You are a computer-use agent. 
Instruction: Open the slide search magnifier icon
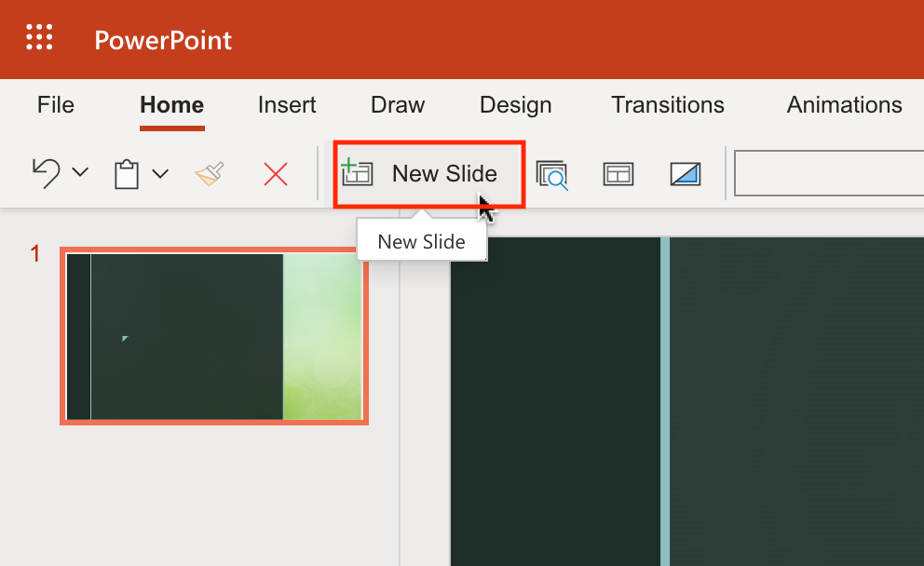[552, 174]
